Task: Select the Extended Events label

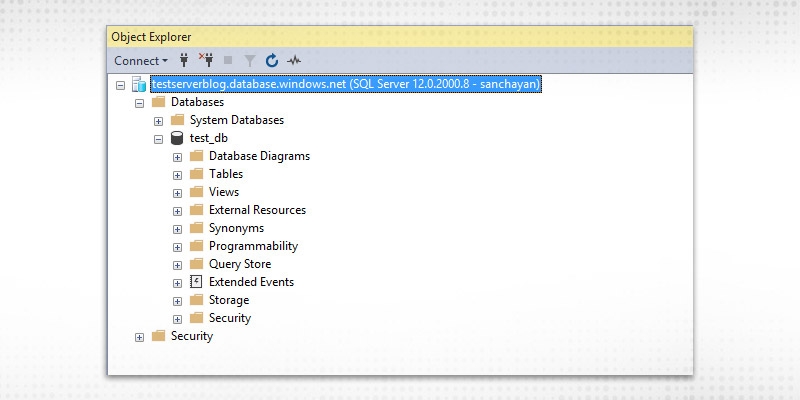Action: coord(252,282)
